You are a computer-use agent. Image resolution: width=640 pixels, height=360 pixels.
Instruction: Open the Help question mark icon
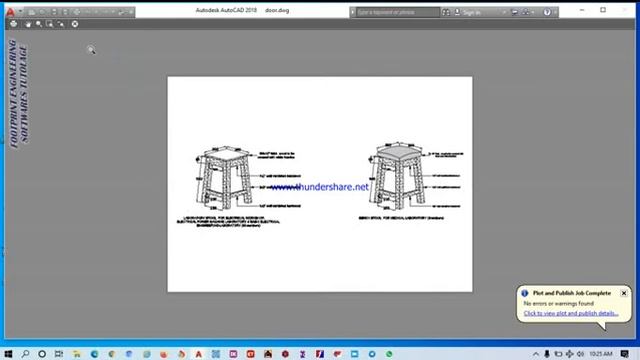point(547,12)
